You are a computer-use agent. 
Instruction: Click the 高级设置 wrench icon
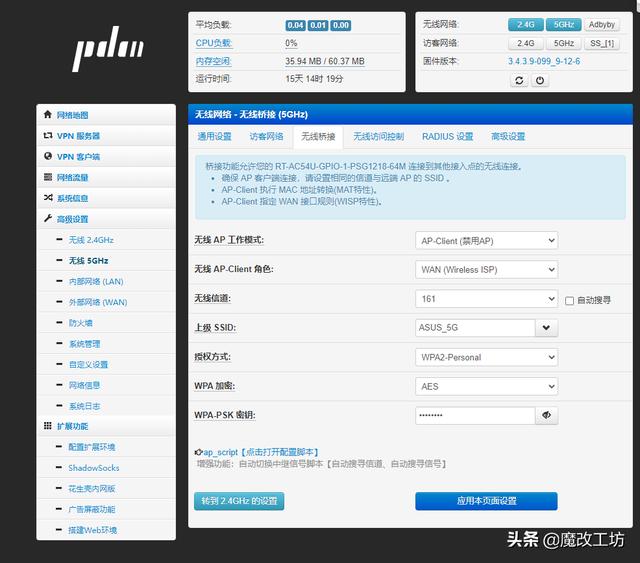(x=47, y=219)
